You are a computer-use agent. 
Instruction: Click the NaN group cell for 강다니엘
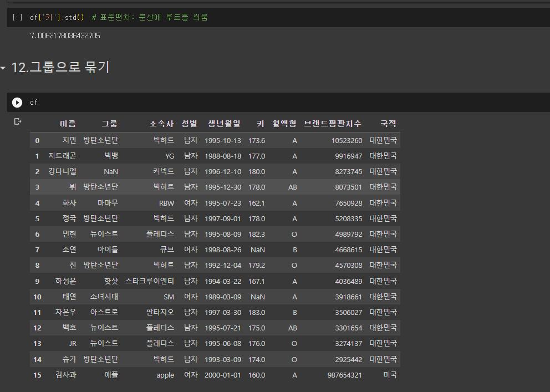point(111,172)
